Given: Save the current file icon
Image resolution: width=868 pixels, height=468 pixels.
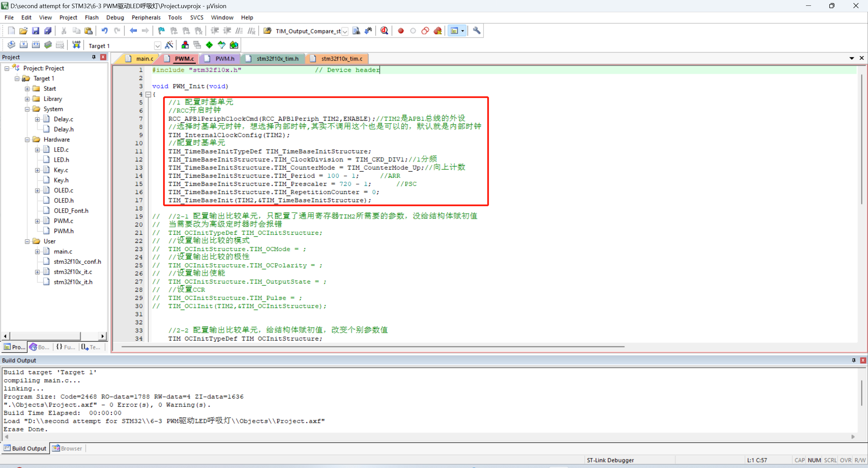Looking at the screenshot, I should pos(36,31).
